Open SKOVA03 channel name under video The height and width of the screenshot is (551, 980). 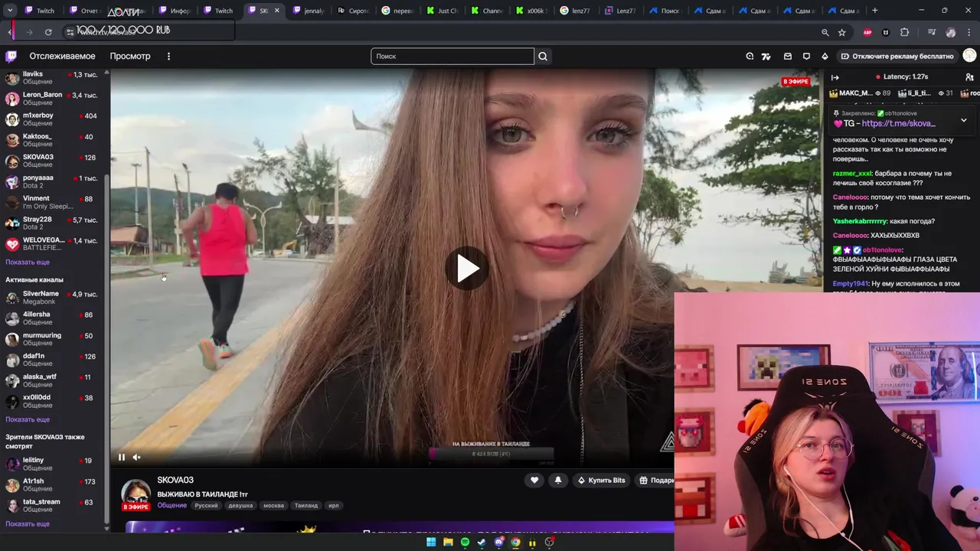(175, 480)
